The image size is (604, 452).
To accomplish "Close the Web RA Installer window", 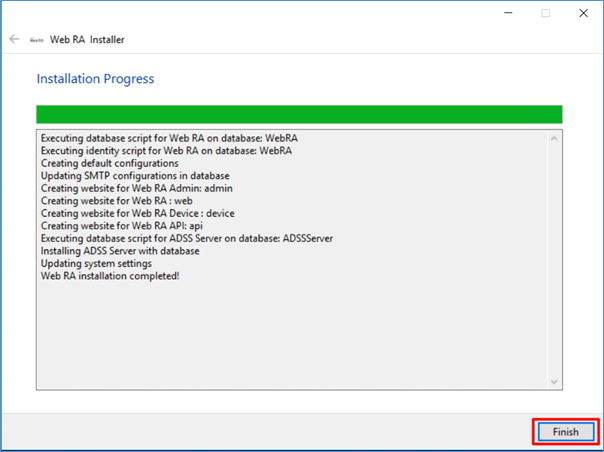I will pyautogui.click(x=583, y=13).
